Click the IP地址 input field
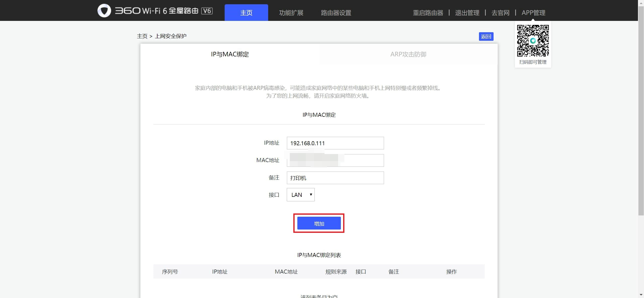This screenshot has width=644, height=298. pos(335,143)
